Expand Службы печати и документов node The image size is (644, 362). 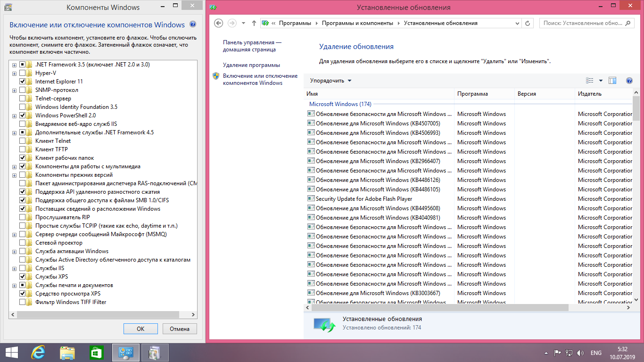[14, 285]
